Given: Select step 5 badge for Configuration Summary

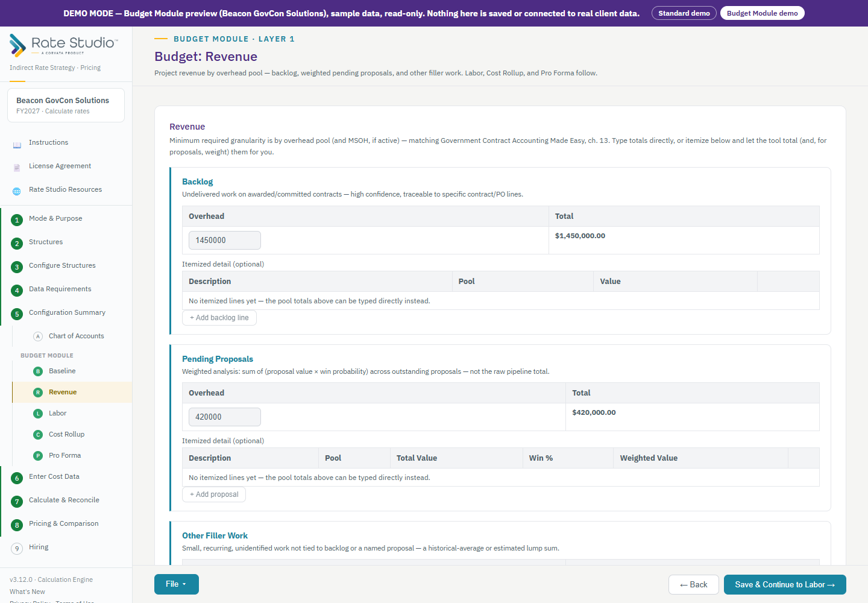Looking at the screenshot, I should point(17,314).
